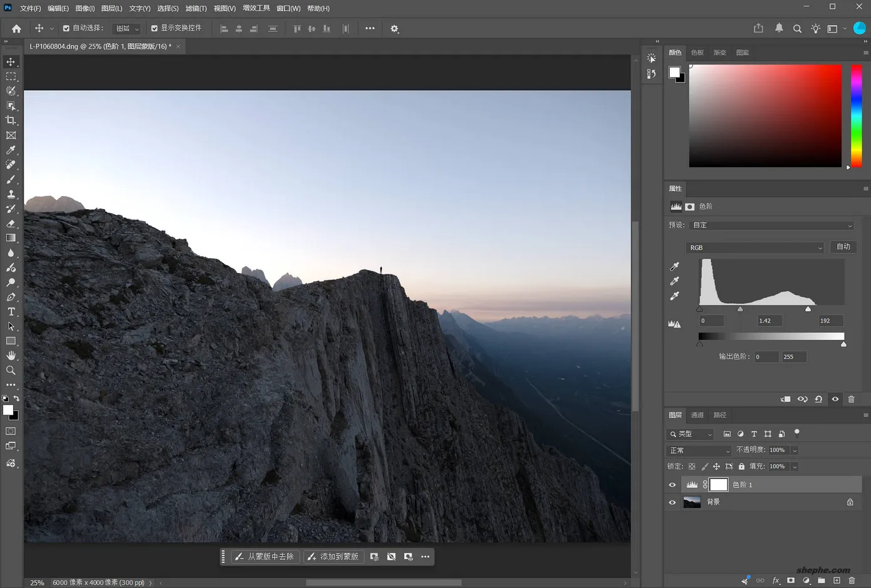Choose the Zoom tool in toolbar
Image resolution: width=871 pixels, height=588 pixels.
[11, 371]
